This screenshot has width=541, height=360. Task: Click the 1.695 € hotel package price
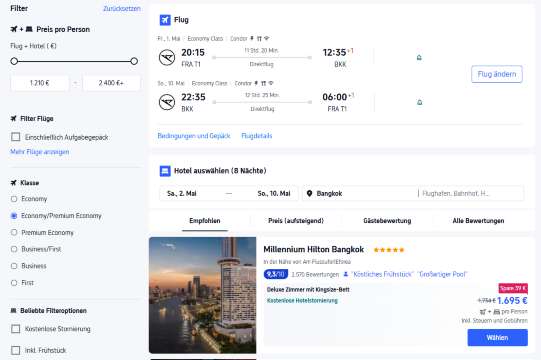512,301
